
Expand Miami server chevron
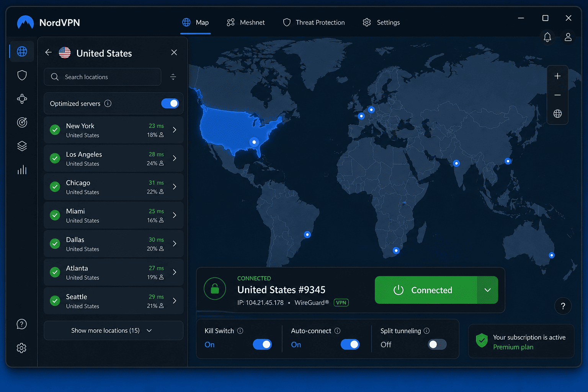[175, 215]
